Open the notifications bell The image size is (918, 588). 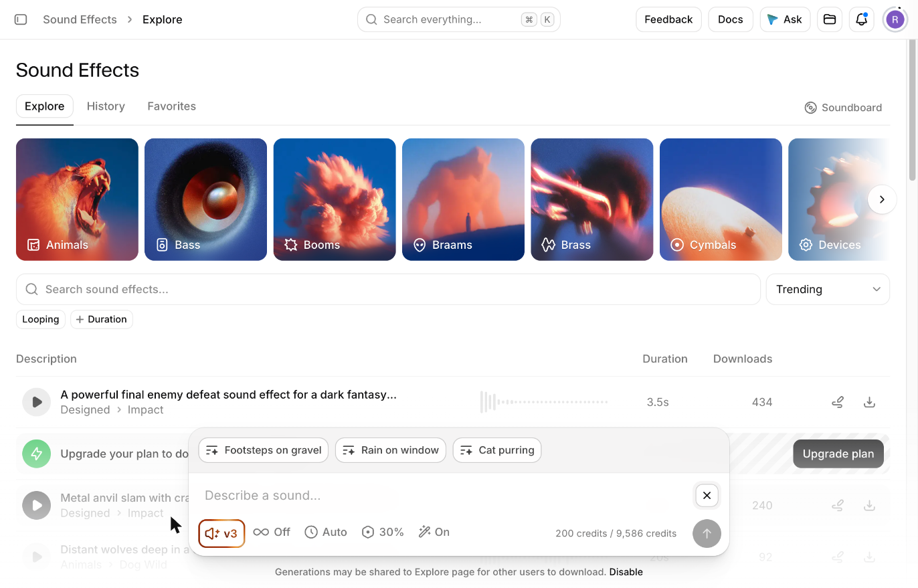pyautogui.click(x=862, y=19)
